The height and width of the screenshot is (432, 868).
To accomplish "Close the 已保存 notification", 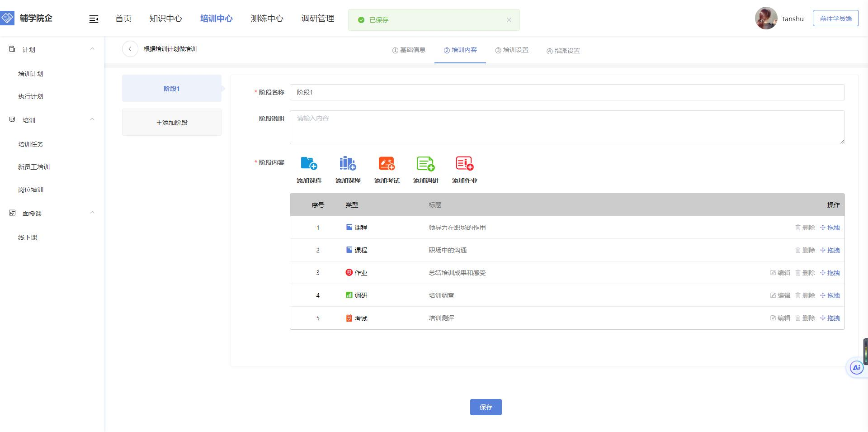I will tap(509, 20).
